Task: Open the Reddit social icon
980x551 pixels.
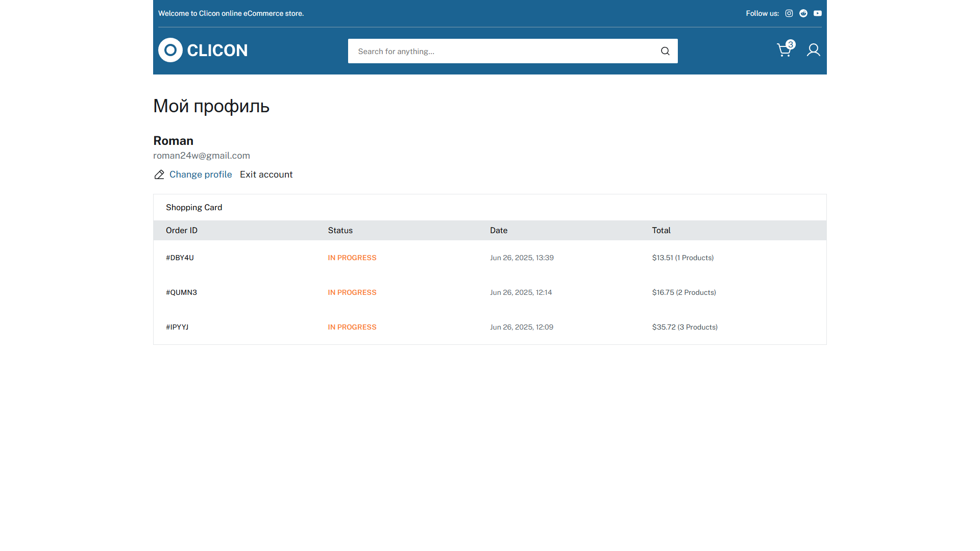Action: [x=803, y=13]
